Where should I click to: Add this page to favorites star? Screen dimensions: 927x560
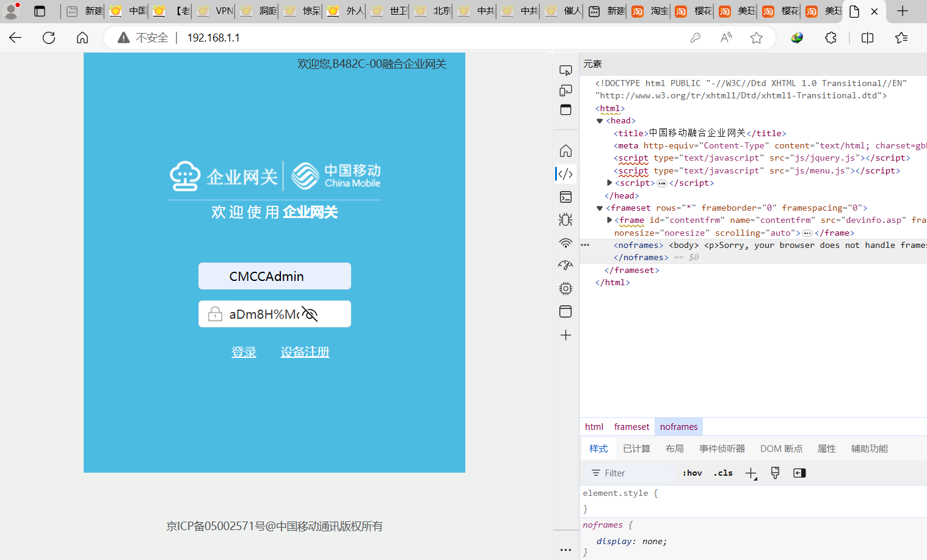pos(757,38)
